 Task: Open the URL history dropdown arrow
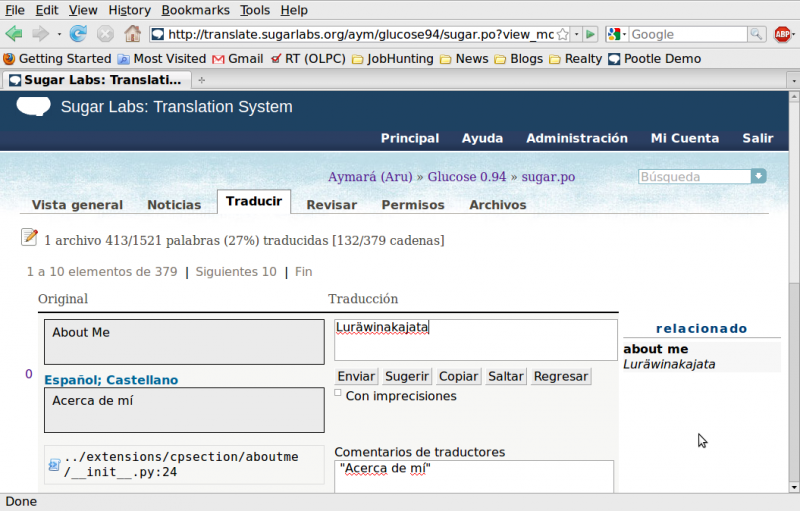click(578, 34)
